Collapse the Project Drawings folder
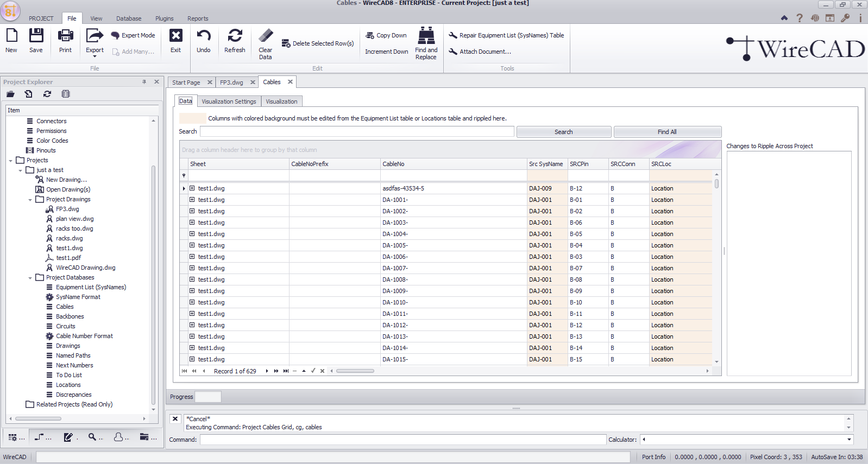The width and height of the screenshot is (868, 464). (30, 200)
